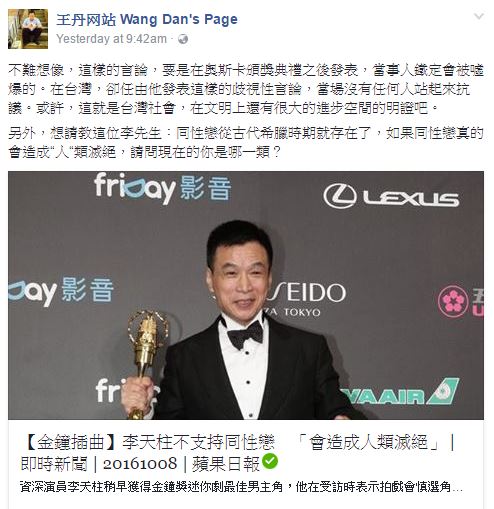Click the 蘋果日報 source text
The width and height of the screenshot is (494, 509).
(226, 464)
